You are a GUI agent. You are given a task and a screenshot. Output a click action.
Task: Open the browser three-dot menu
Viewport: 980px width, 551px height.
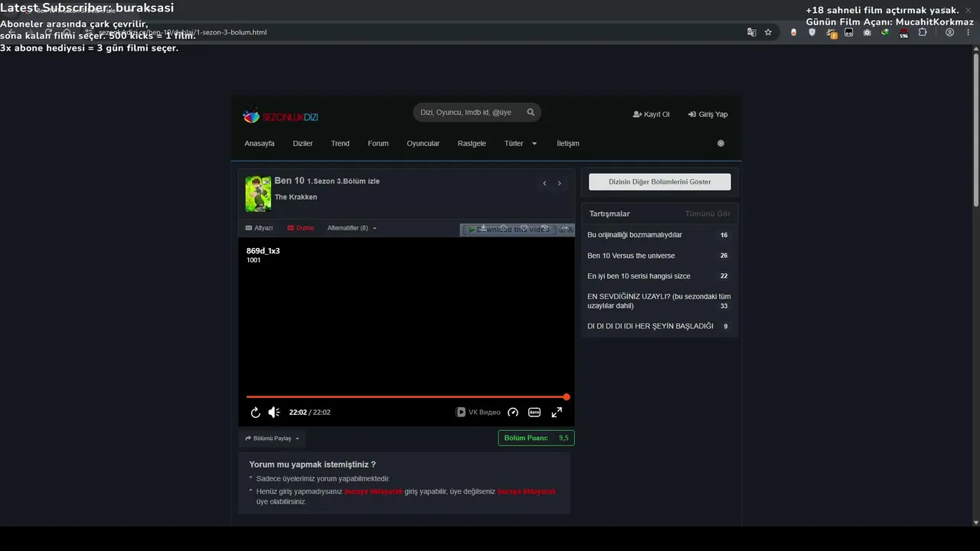coord(968,32)
